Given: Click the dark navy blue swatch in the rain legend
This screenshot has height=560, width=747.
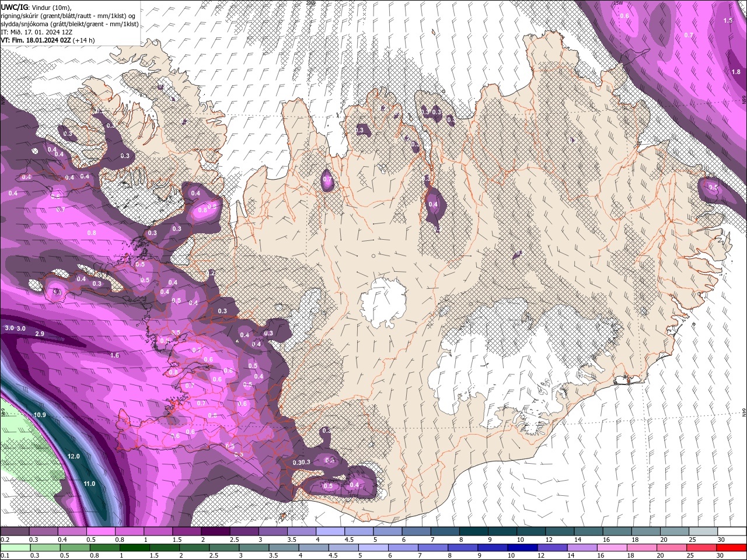Looking at the screenshot, I should (521, 547).
